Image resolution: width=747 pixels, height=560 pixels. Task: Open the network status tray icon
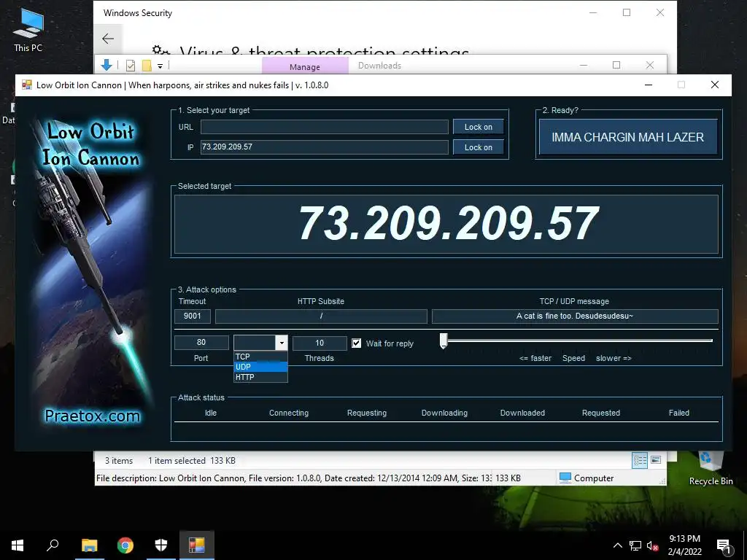tap(635, 545)
